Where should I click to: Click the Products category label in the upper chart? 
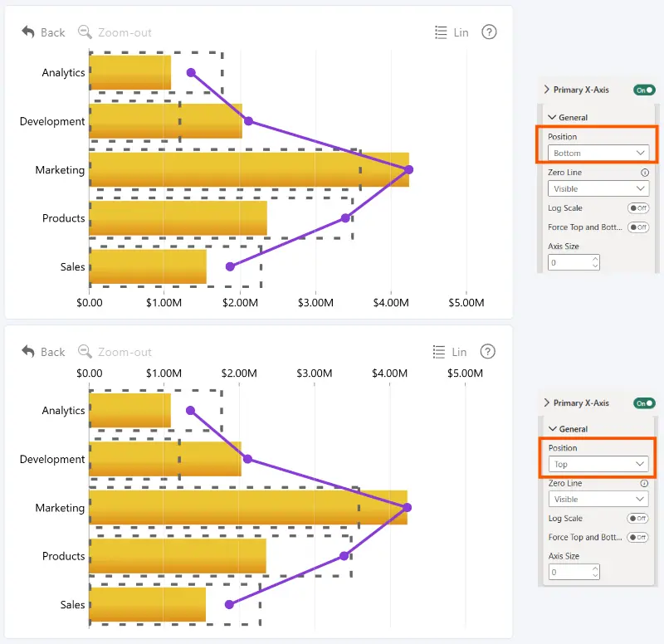point(64,218)
